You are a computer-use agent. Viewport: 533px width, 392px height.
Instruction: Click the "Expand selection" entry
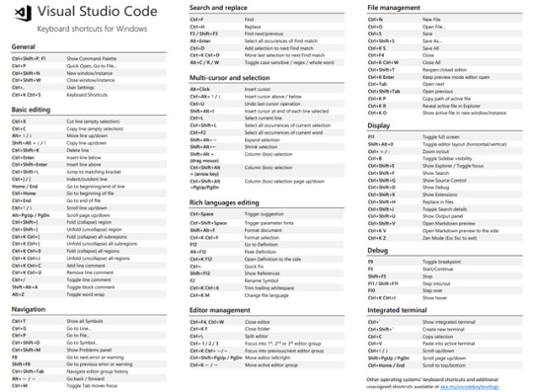pos(263,140)
